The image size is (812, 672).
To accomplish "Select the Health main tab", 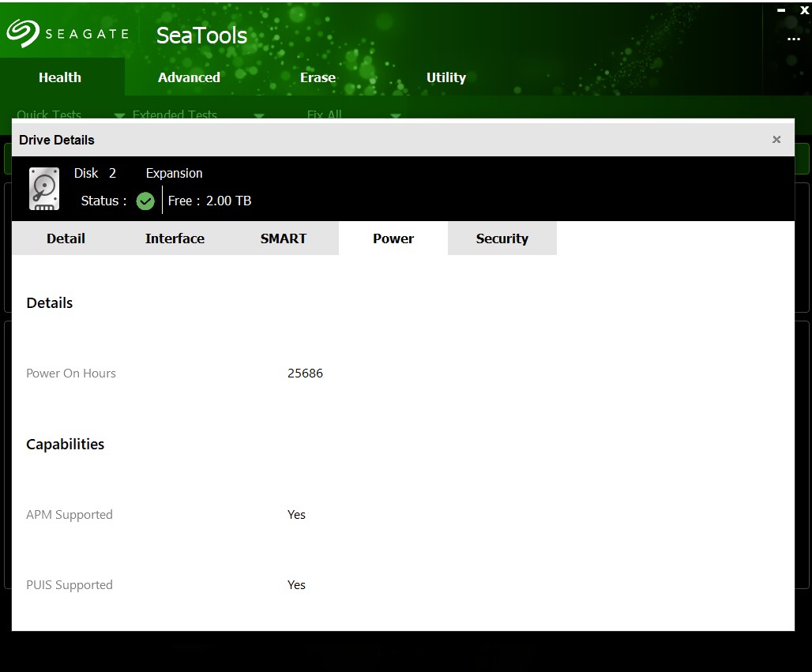I will 60,77.
